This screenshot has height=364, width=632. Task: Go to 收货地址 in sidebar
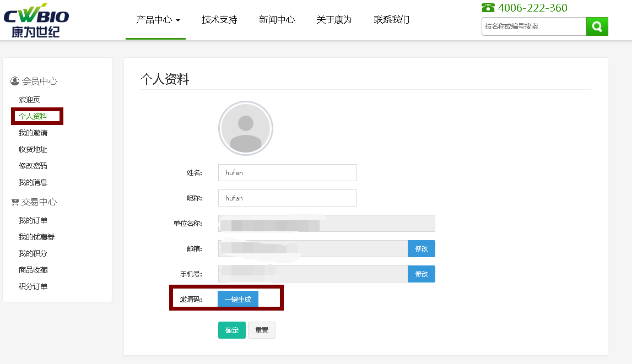pyautogui.click(x=33, y=149)
